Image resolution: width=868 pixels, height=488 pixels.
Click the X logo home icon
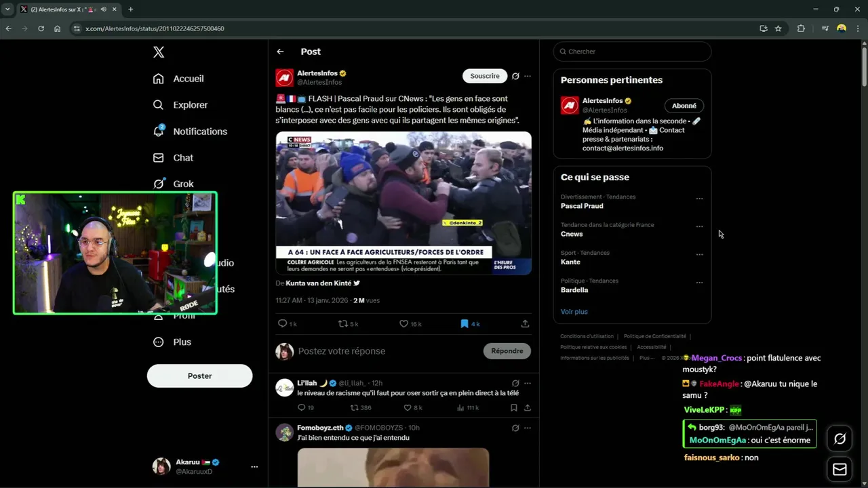[159, 52]
